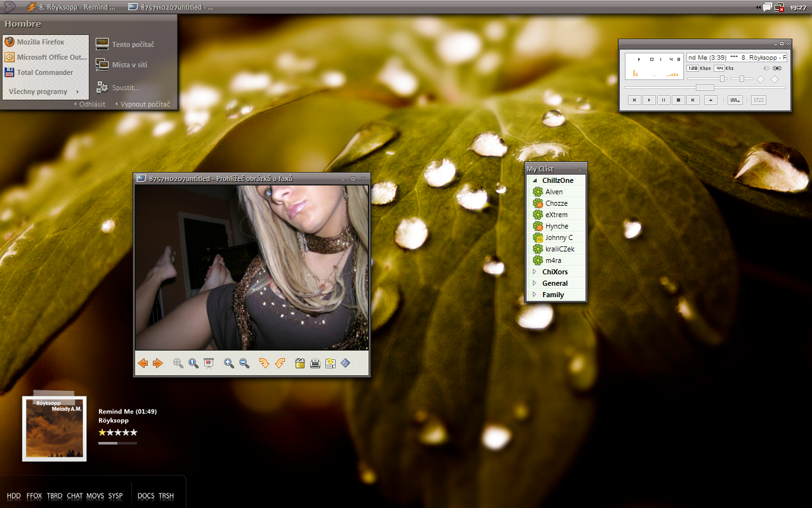Toggle shuffle mode in the player
This screenshot has height=508, width=812.
tap(735, 100)
